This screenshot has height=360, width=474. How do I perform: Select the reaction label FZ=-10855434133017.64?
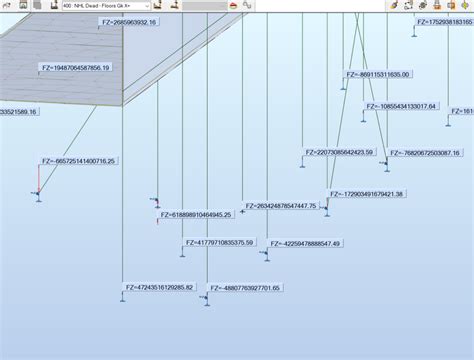click(x=401, y=106)
